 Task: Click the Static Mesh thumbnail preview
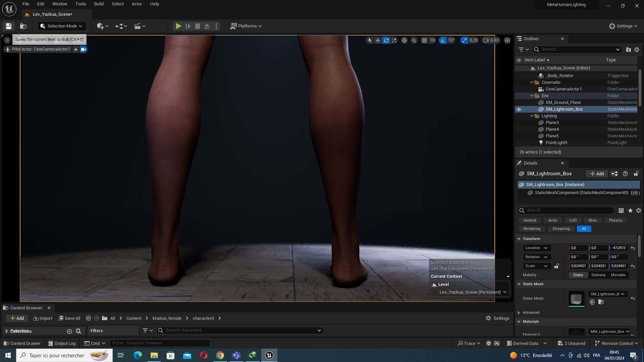[576, 298]
